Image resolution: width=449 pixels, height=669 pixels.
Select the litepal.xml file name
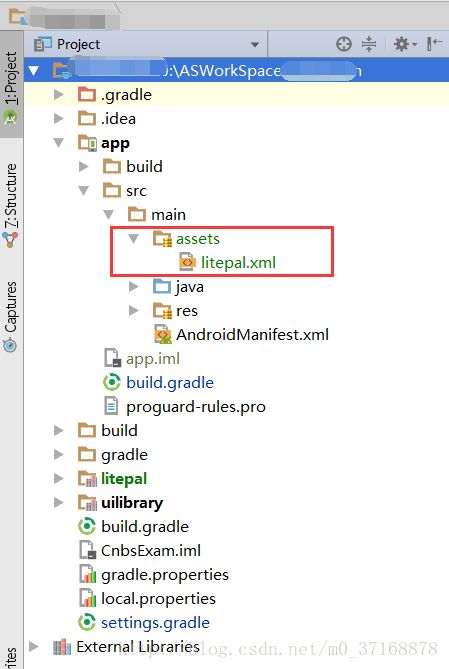[239, 262]
